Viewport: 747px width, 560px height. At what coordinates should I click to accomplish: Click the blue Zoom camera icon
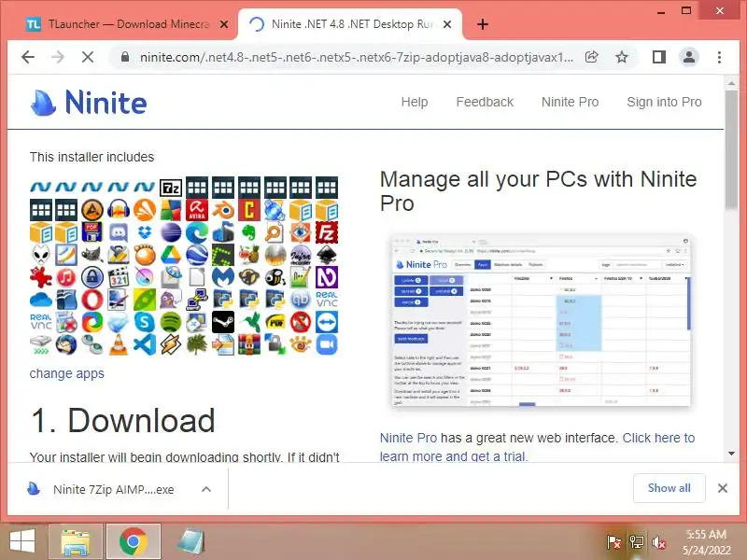pyautogui.click(x=327, y=344)
